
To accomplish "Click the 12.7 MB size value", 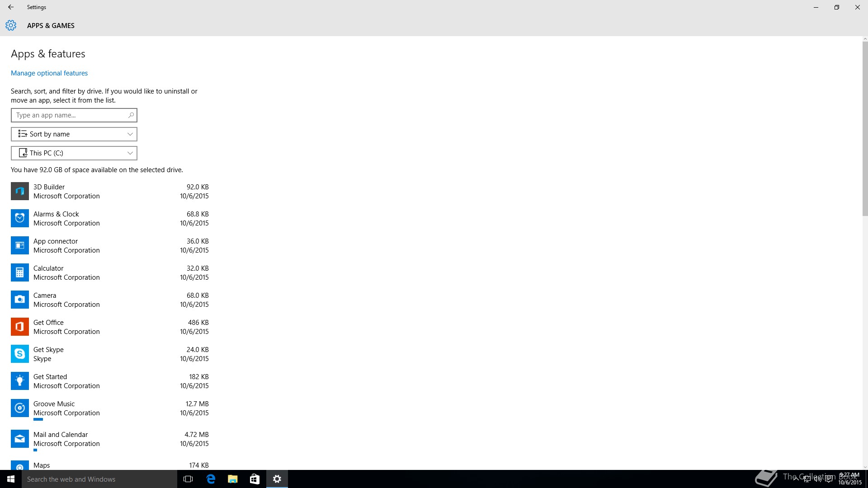I will [197, 404].
